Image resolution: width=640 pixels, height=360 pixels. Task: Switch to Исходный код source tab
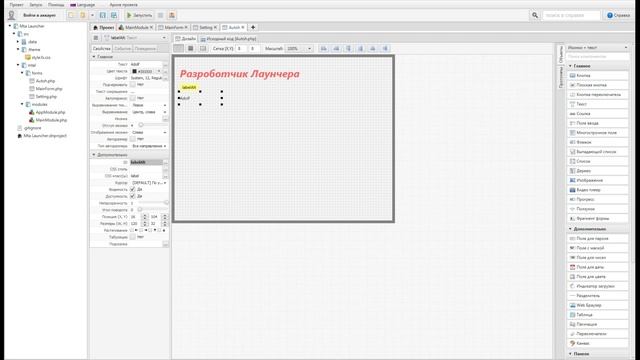[x=228, y=39]
